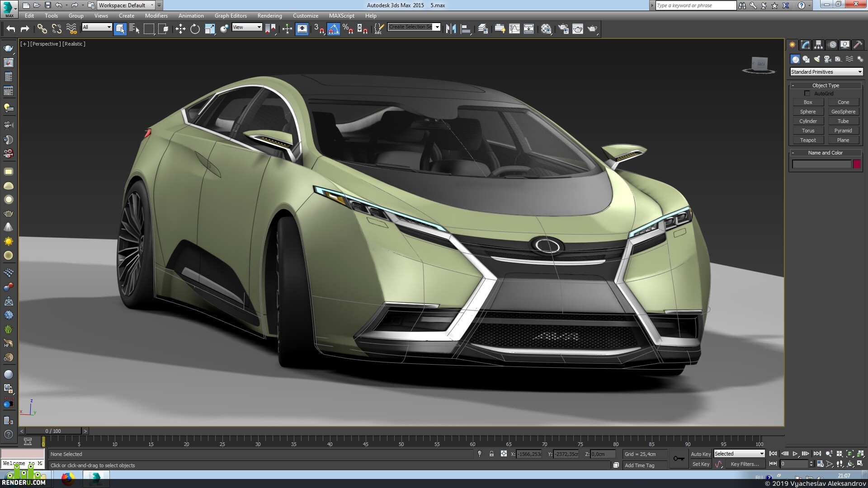Open the Lights creation category
868x488 pixels.
tap(816, 59)
